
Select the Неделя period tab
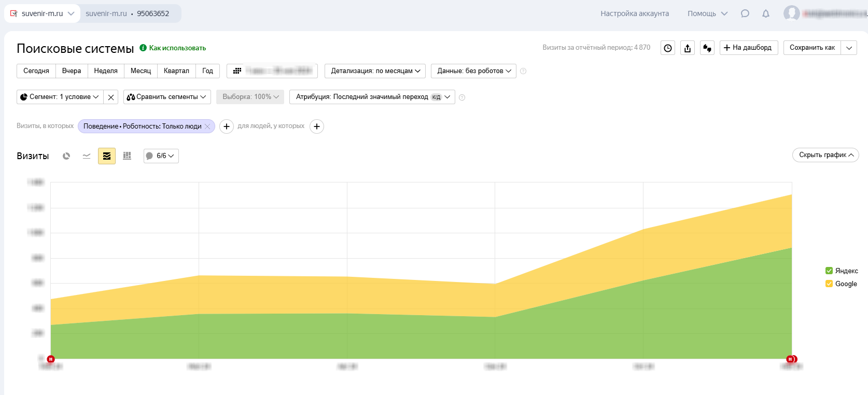point(106,71)
